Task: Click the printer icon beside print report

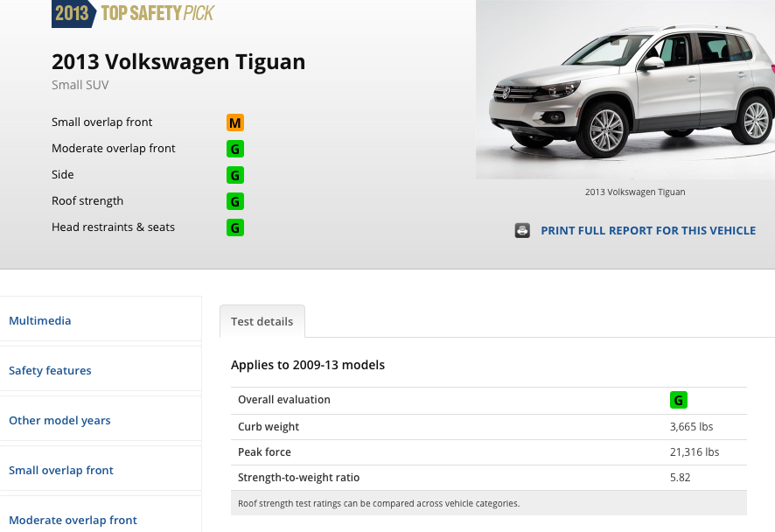Action: [x=522, y=230]
